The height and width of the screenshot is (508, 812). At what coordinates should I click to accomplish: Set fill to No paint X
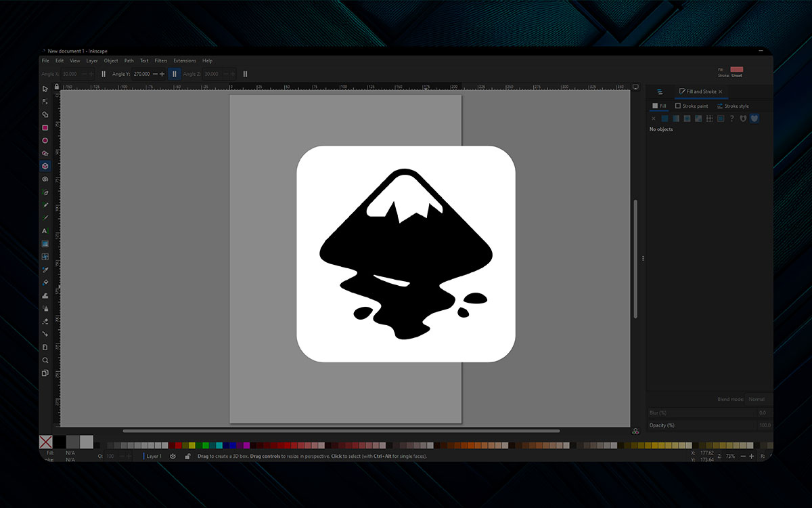click(654, 119)
